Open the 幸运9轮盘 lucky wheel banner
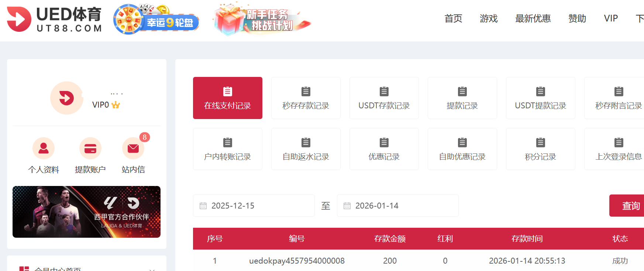644x271 pixels. pyautogui.click(x=156, y=19)
